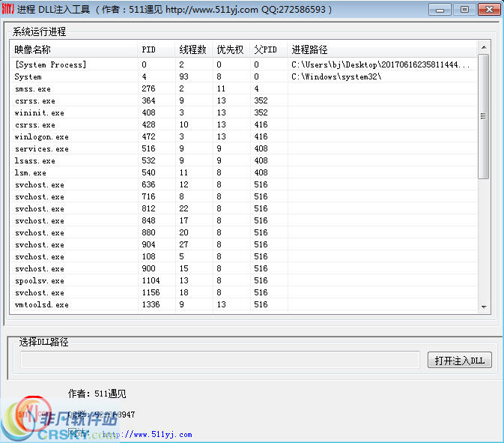Click the 打开注入DLL button
The image size is (504, 443).
pyautogui.click(x=460, y=360)
